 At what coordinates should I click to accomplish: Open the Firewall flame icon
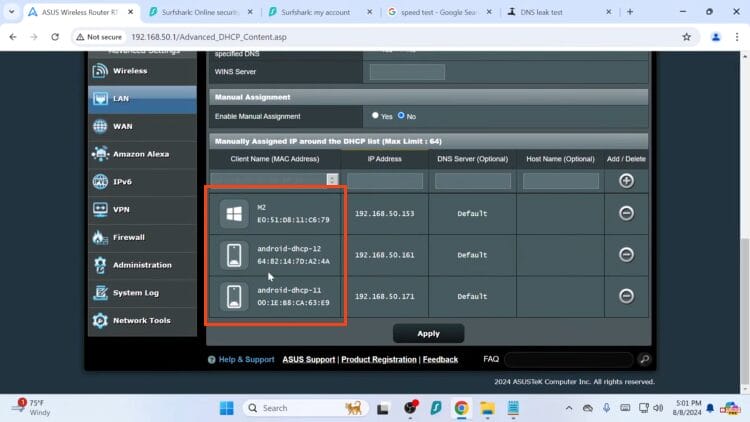[x=100, y=237]
